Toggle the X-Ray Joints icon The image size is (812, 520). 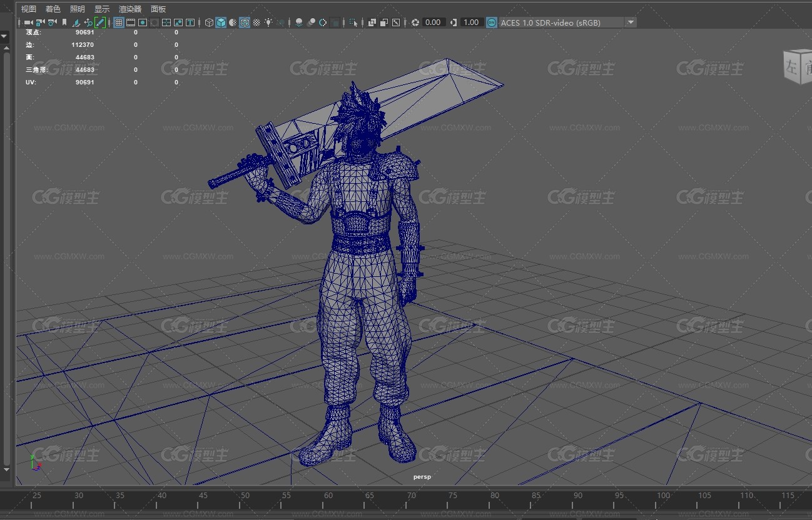pos(395,22)
